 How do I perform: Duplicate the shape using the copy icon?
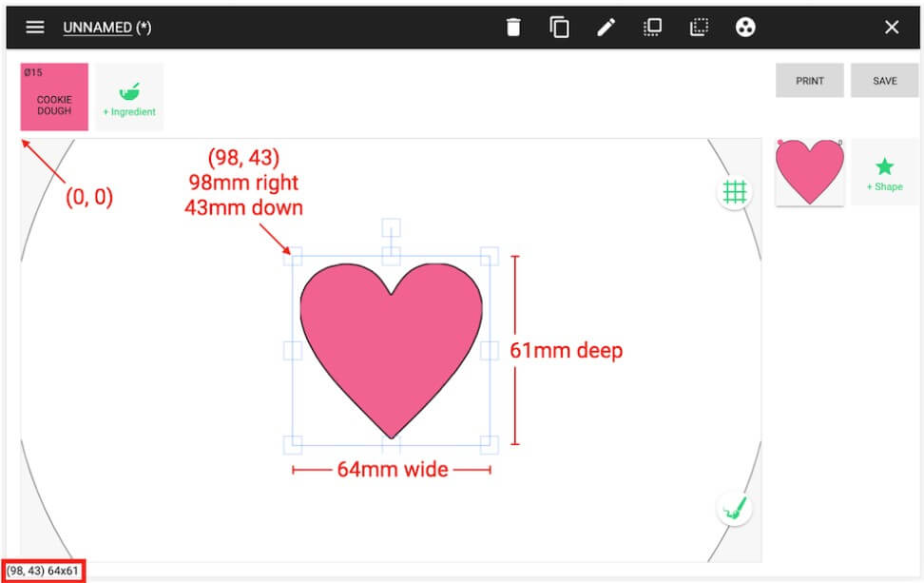[559, 28]
